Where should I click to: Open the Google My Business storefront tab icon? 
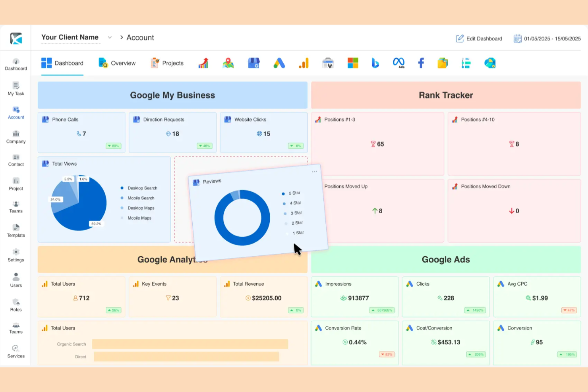253,63
